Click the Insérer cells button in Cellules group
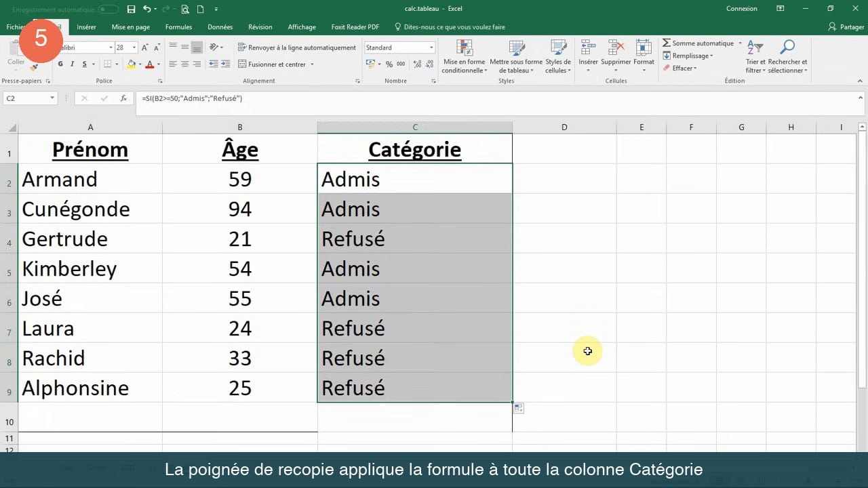This screenshot has width=868, height=488. [588, 56]
